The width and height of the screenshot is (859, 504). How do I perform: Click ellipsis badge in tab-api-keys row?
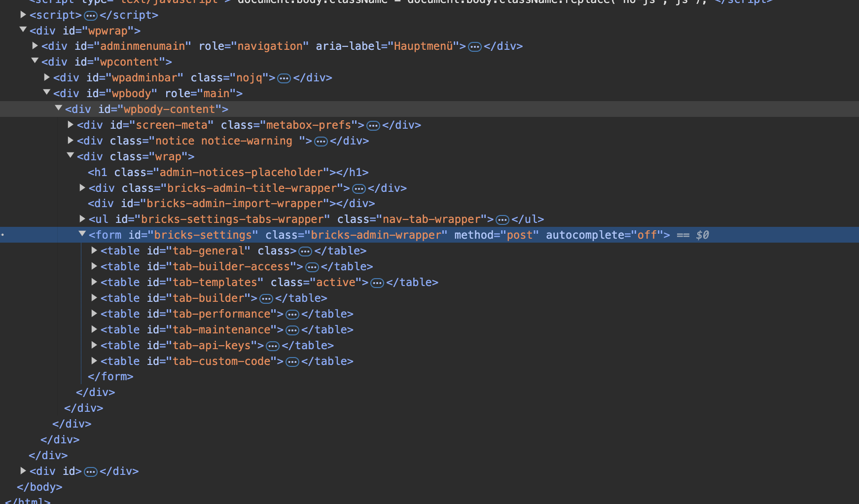pyautogui.click(x=273, y=346)
